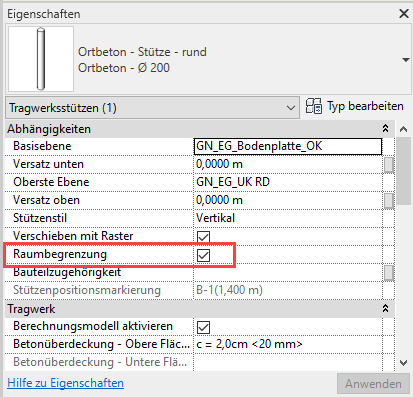Image resolution: width=413 pixels, height=397 pixels.
Task: Click Typ bearbeiten button label
Action: pyautogui.click(x=365, y=106)
